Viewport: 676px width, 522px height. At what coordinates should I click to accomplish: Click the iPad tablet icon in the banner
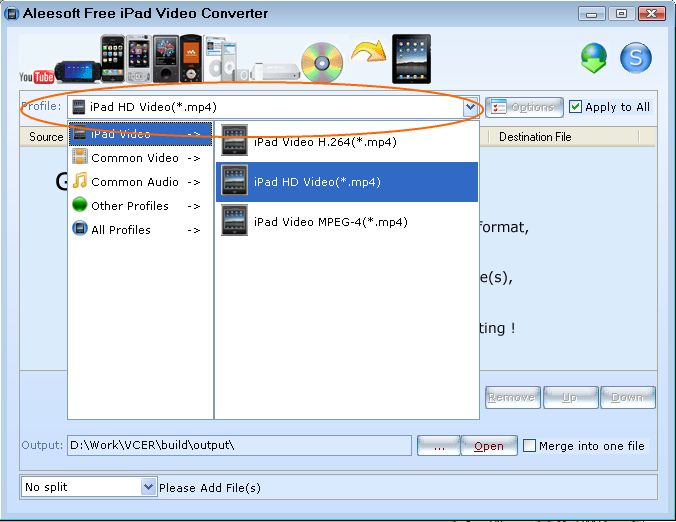coord(411,59)
